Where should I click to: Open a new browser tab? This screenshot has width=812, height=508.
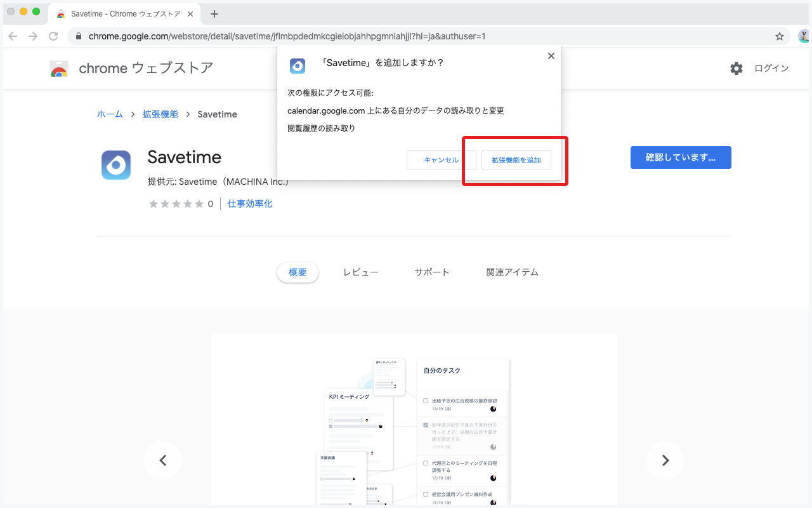coord(214,14)
